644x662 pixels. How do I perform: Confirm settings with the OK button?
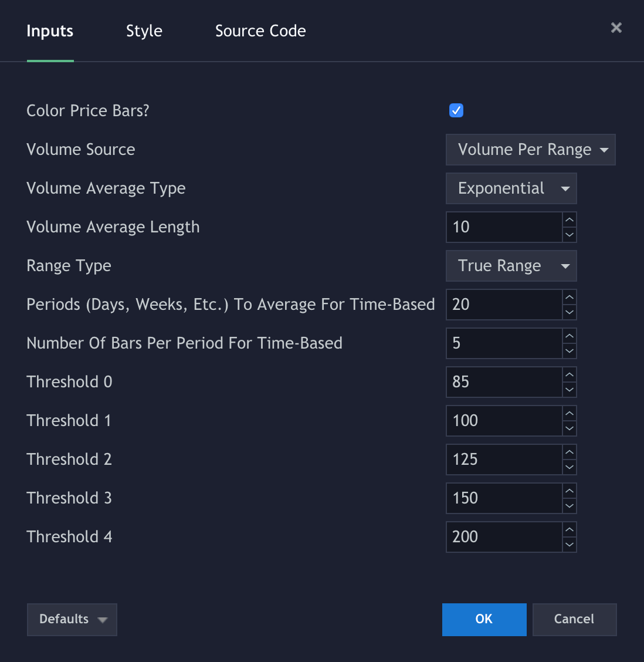(x=484, y=619)
